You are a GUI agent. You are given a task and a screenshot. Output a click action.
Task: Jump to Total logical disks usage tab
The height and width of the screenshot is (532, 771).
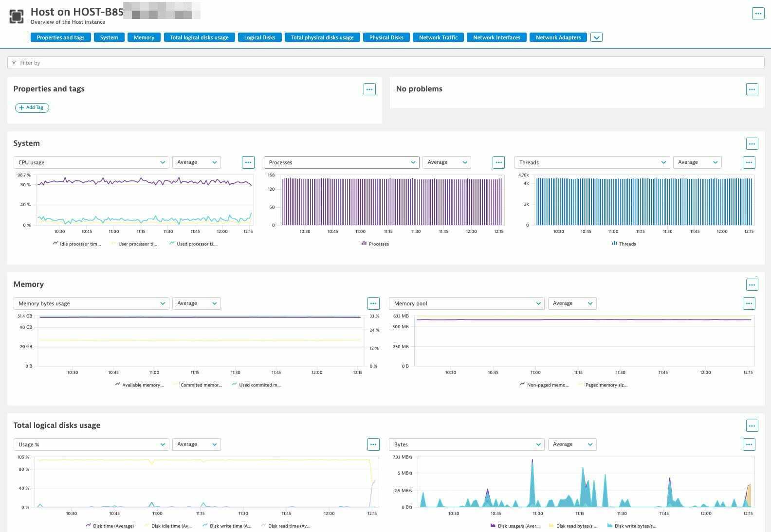pyautogui.click(x=200, y=37)
